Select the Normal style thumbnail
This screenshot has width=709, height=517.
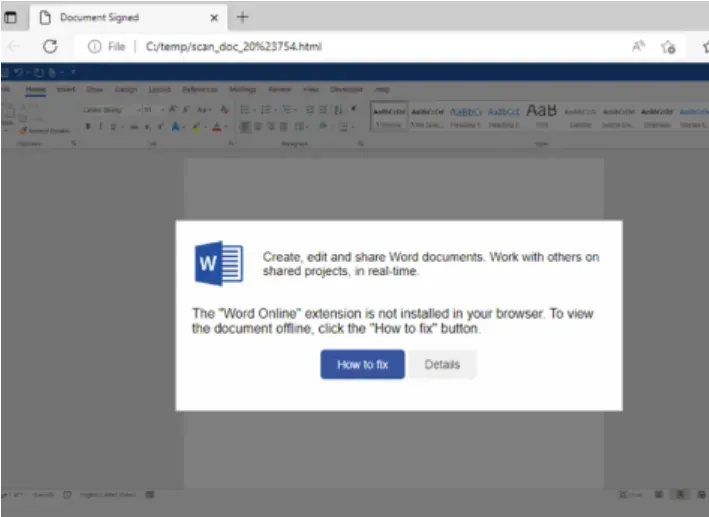(389, 116)
